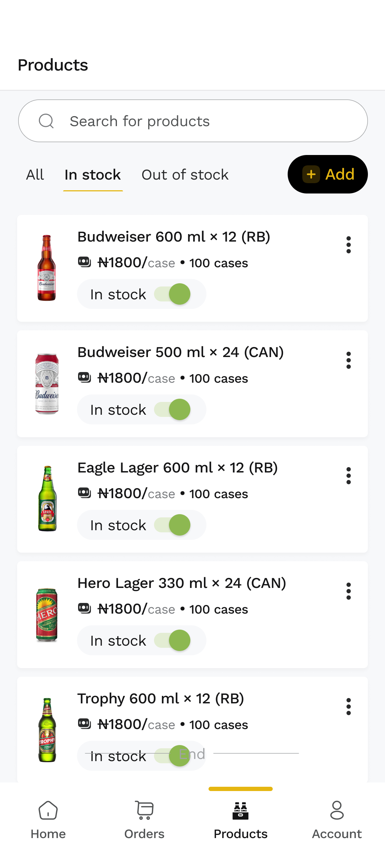Viewport: 385px width, 868px height.
Task: Expand three-dot menu for Eagle Lager
Action: point(349,476)
